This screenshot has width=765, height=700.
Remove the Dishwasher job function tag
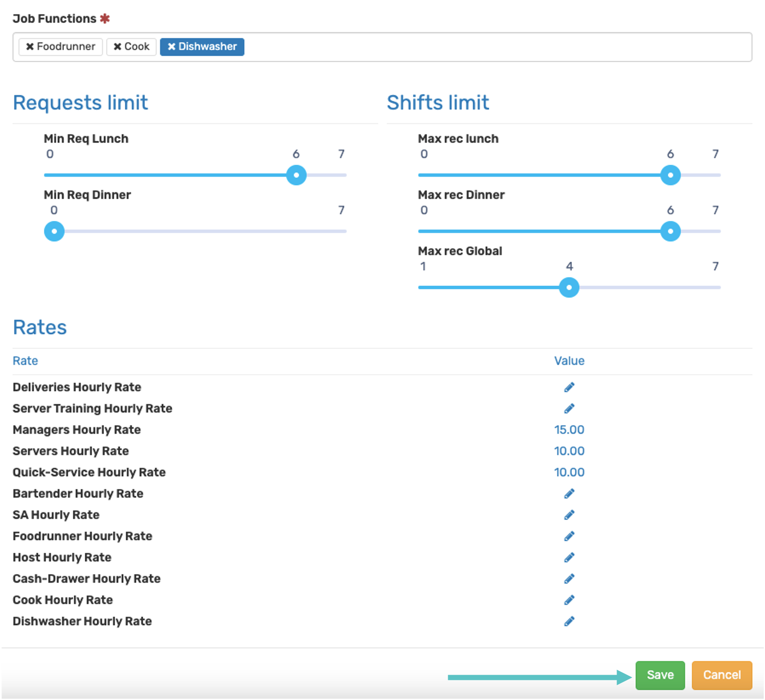(x=171, y=46)
